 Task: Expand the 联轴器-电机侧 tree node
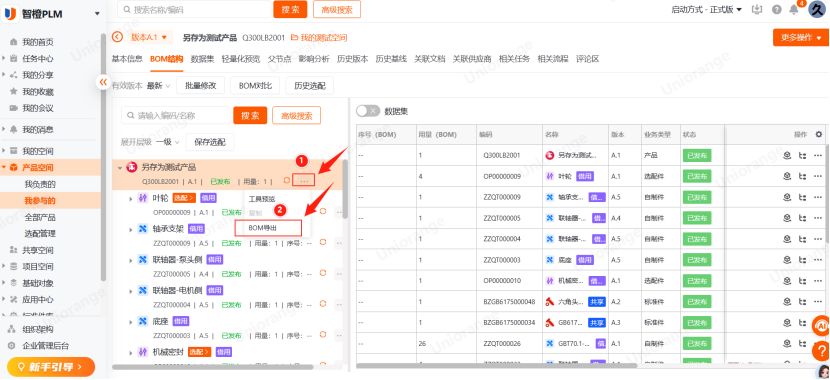click(x=131, y=291)
